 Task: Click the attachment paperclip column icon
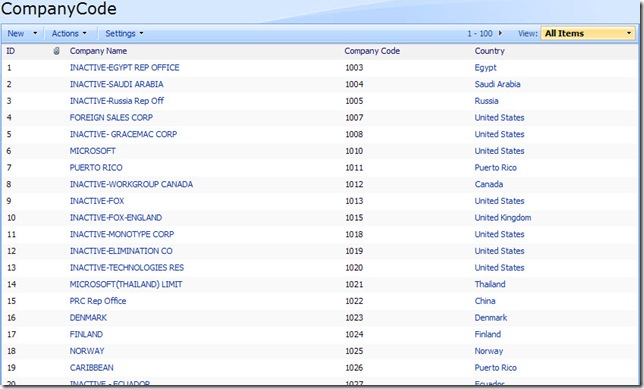coord(57,51)
